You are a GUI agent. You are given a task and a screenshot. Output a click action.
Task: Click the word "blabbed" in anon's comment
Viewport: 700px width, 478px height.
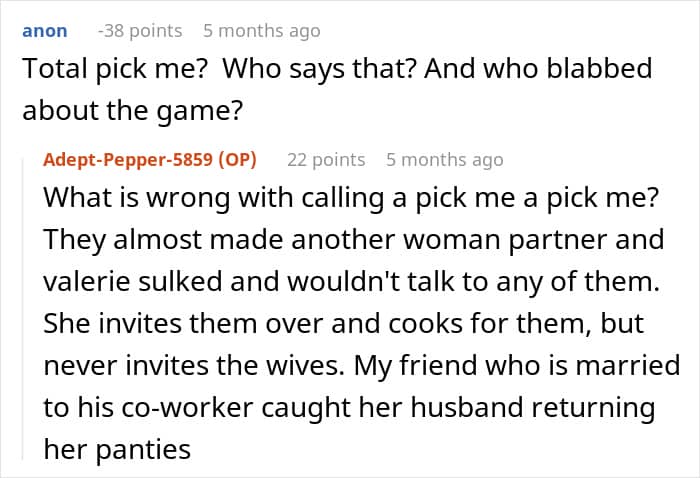[x=600, y=68]
